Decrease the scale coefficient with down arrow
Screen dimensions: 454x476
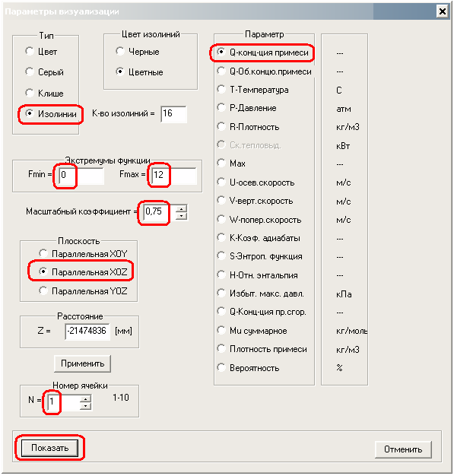(181, 216)
